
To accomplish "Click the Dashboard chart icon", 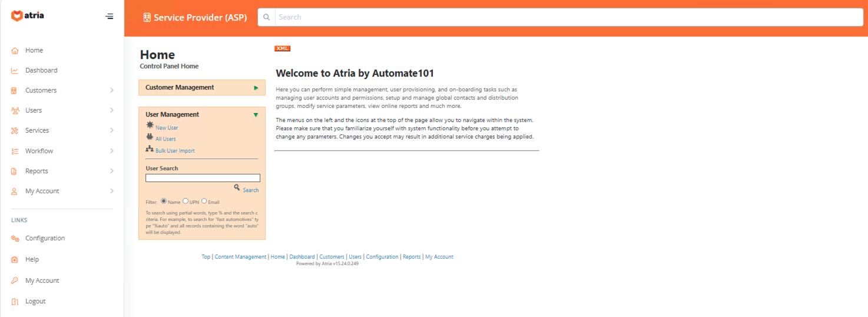I will coord(15,71).
